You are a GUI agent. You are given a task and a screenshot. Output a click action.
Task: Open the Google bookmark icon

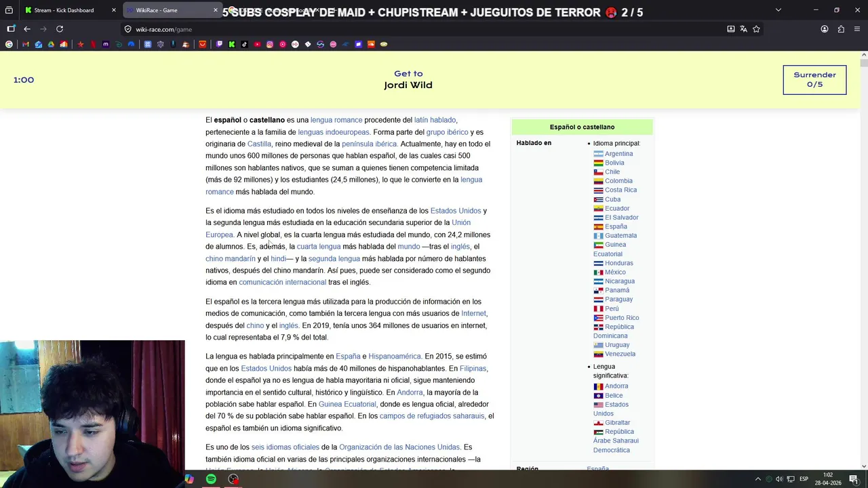pos(9,44)
